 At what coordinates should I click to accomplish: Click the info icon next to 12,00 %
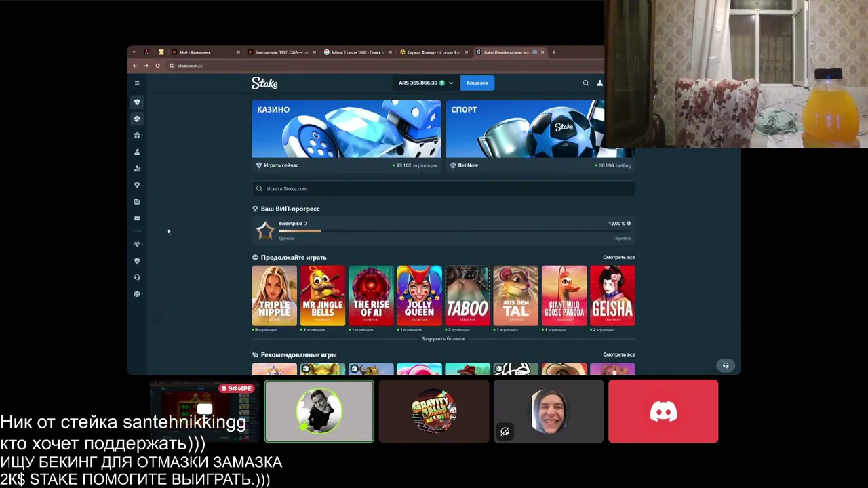pyautogui.click(x=629, y=223)
